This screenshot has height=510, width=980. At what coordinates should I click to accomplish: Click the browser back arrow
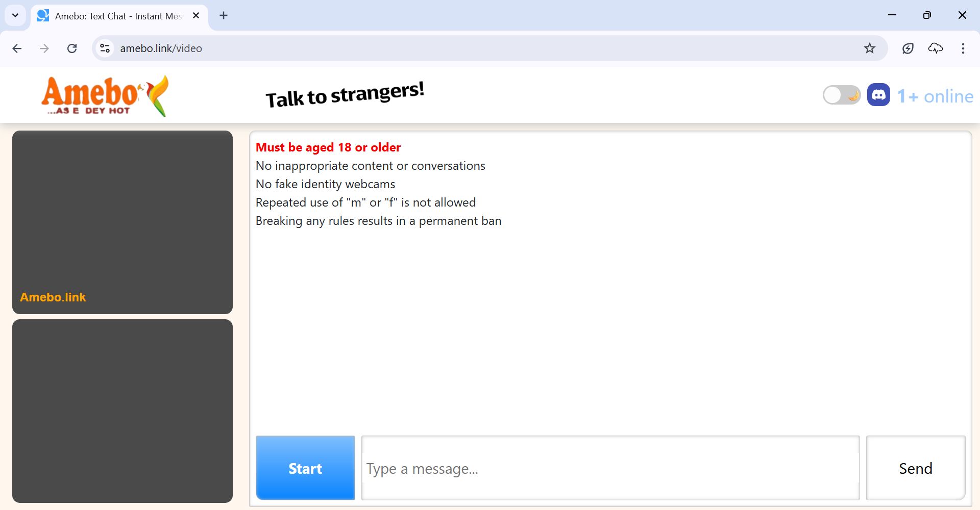coord(17,48)
